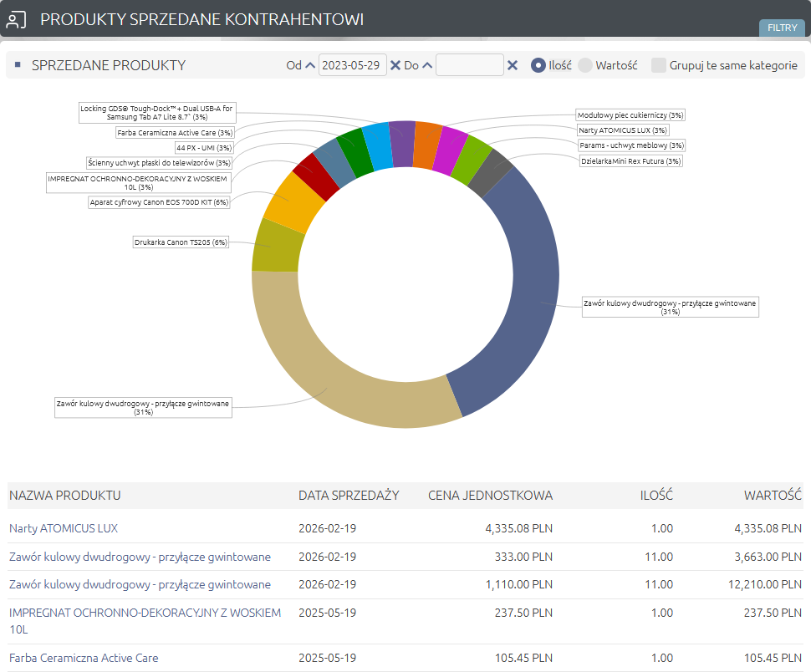Click Drukarka Canon TS205 (6%) label
This screenshot has height=672, width=811.
point(181,242)
